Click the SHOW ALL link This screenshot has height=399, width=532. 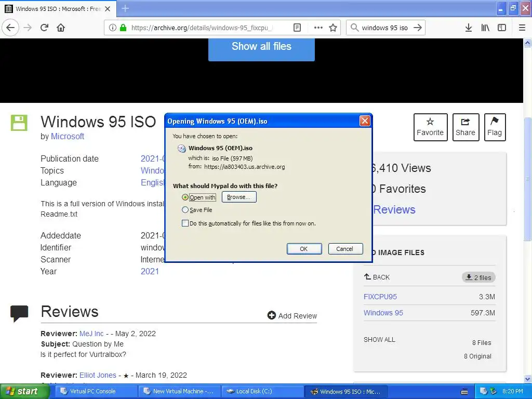(379, 340)
